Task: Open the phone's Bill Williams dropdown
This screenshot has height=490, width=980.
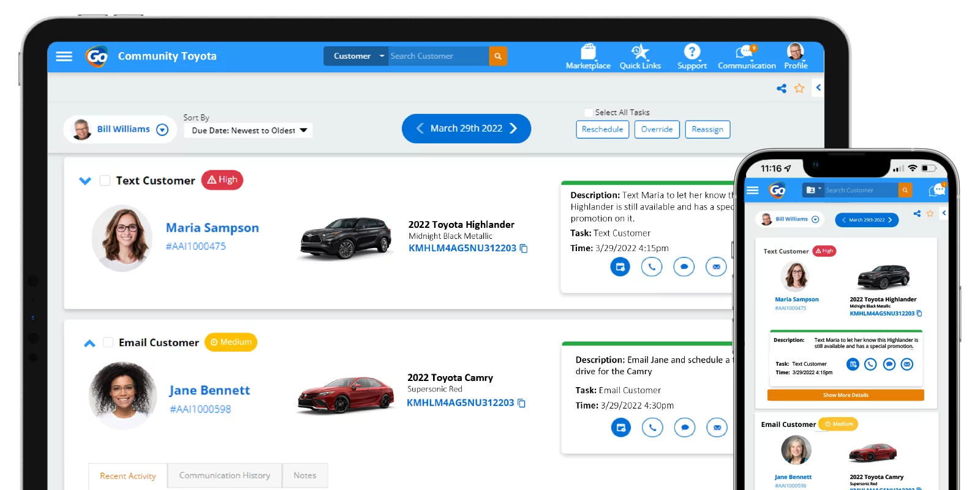Action: [x=815, y=219]
